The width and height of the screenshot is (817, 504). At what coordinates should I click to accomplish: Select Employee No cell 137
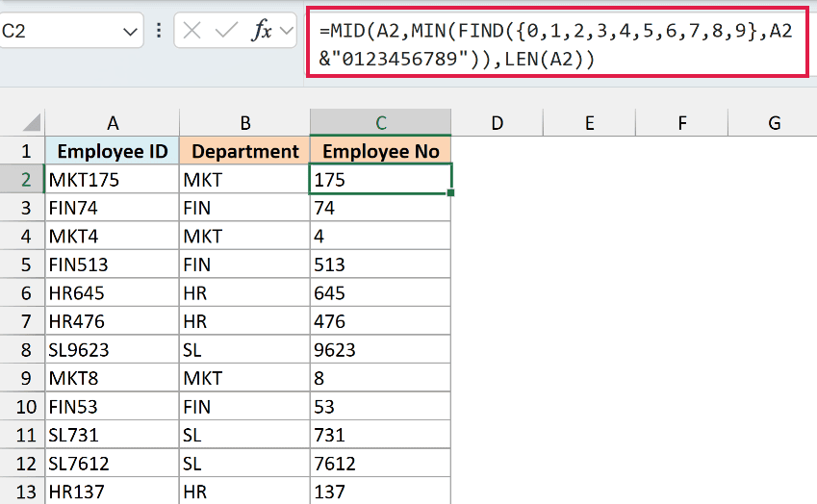click(380, 491)
